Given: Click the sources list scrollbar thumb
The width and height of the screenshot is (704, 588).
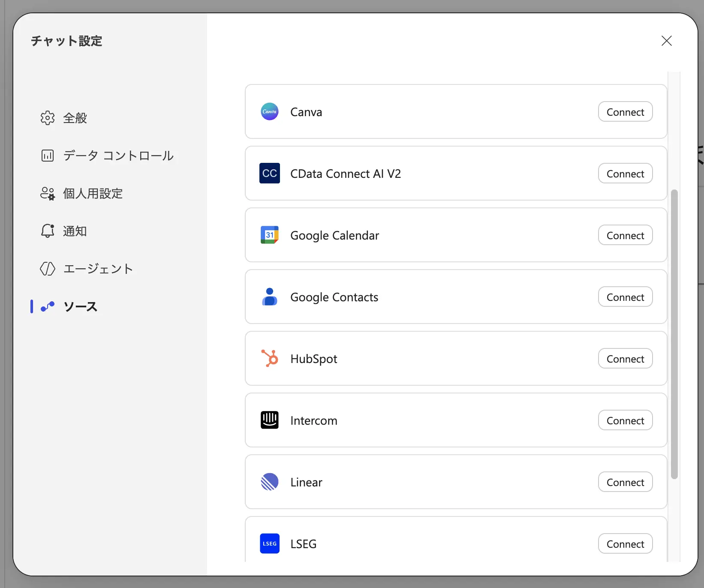Looking at the screenshot, I should tap(674, 334).
